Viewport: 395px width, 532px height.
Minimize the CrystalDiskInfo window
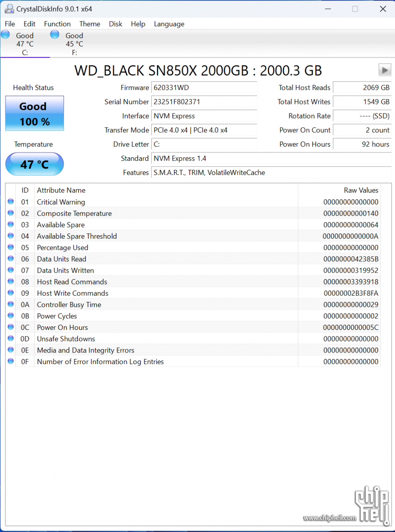[328, 9]
